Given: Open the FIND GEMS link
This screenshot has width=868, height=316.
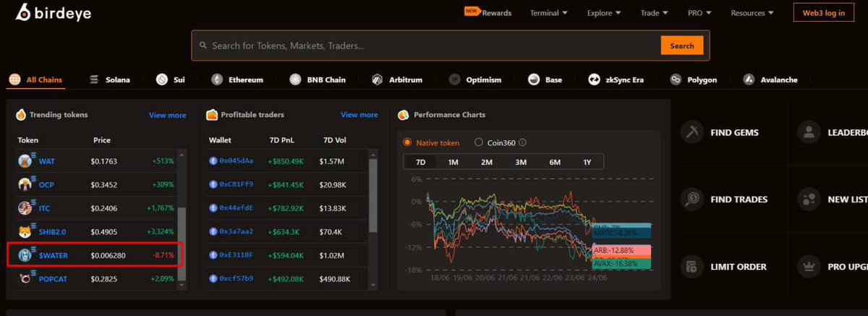Looking at the screenshot, I should (735, 133).
